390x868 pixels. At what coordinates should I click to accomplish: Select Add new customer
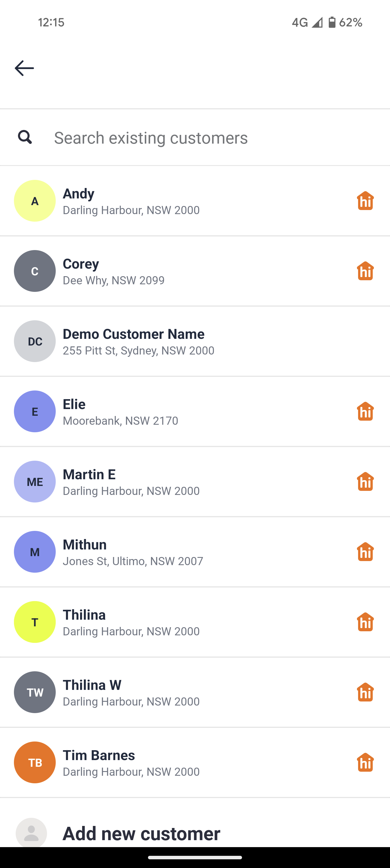coord(142,833)
